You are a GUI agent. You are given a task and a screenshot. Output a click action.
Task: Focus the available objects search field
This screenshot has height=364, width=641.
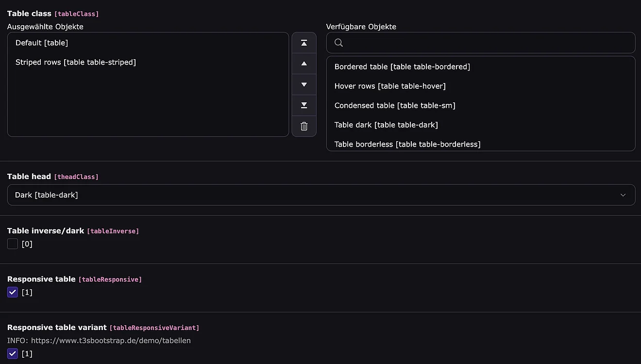[486, 43]
